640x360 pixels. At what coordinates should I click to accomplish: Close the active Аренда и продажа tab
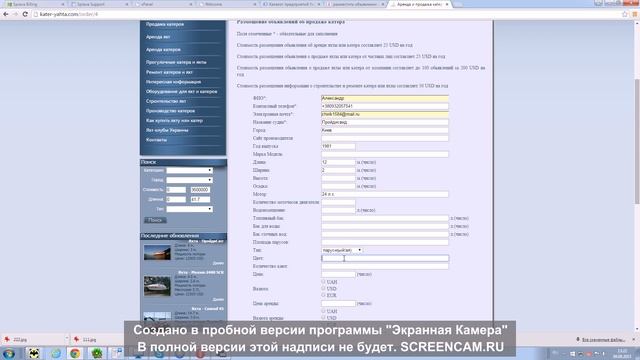click(447, 4)
